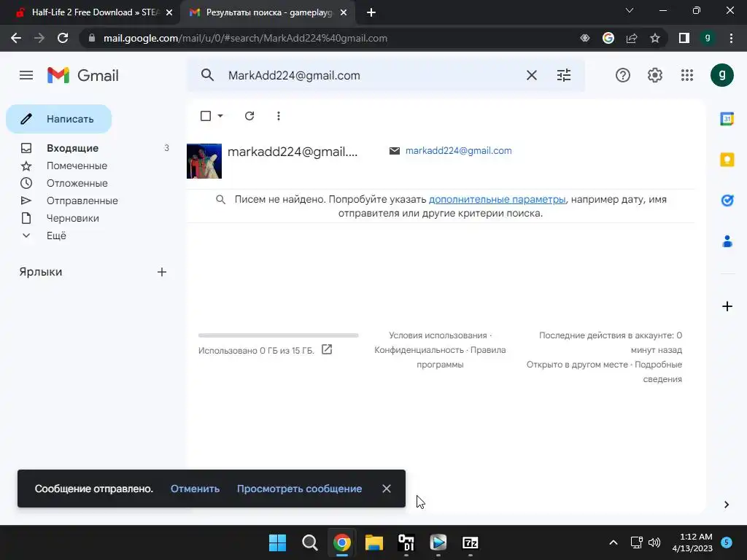The image size is (747, 560).
Task: Close the Half-Life 2 browser tab
Action: tap(169, 13)
